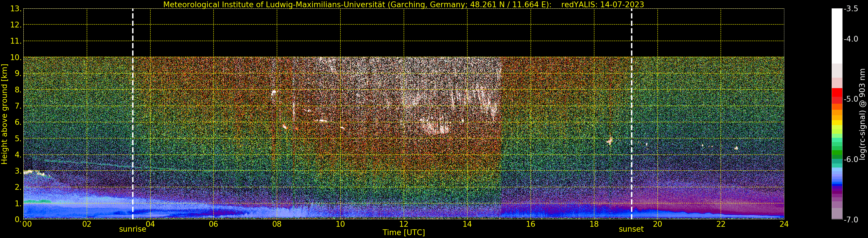Click the time axis tick '16'
The height and width of the screenshot is (238, 868).
pyautogui.click(x=531, y=224)
